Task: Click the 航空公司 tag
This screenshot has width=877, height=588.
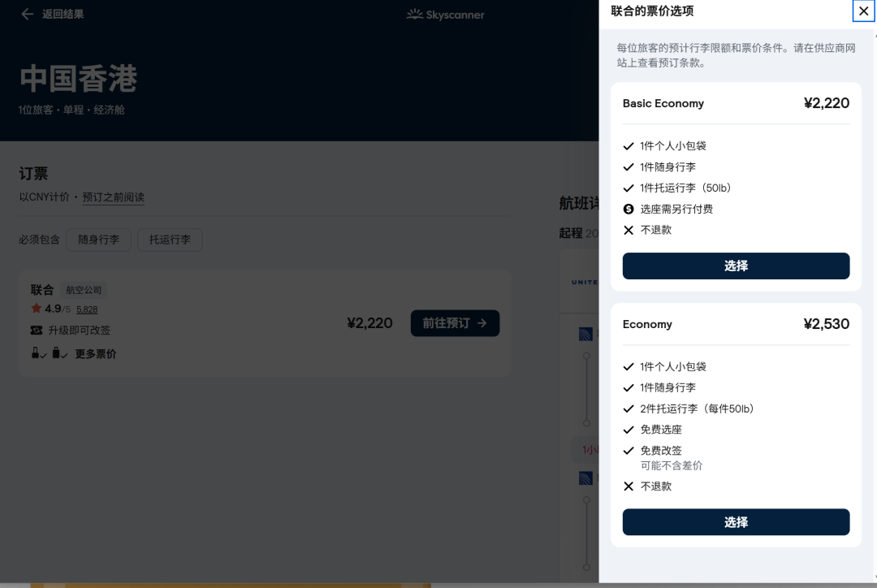Action: click(84, 290)
